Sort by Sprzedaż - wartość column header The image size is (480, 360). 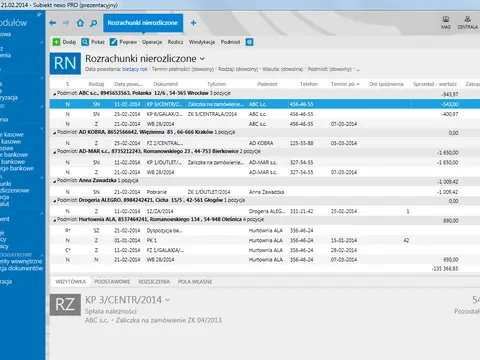pyautogui.click(x=435, y=84)
